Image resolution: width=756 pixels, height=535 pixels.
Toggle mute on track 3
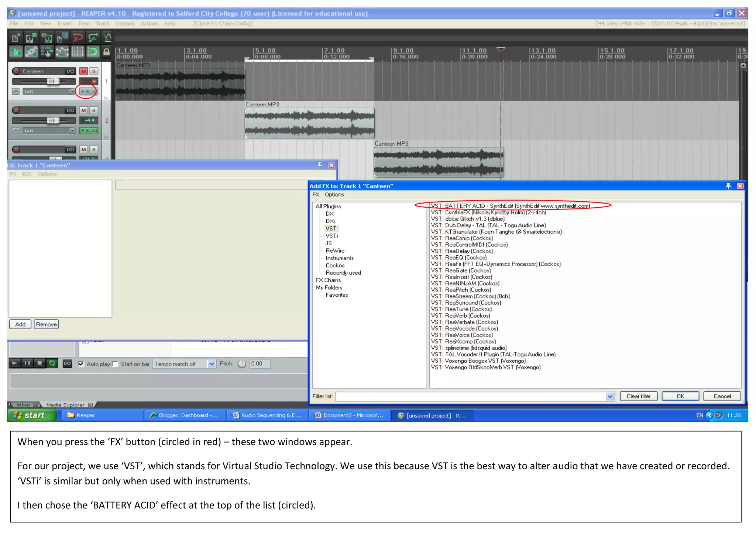click(84, 150)
